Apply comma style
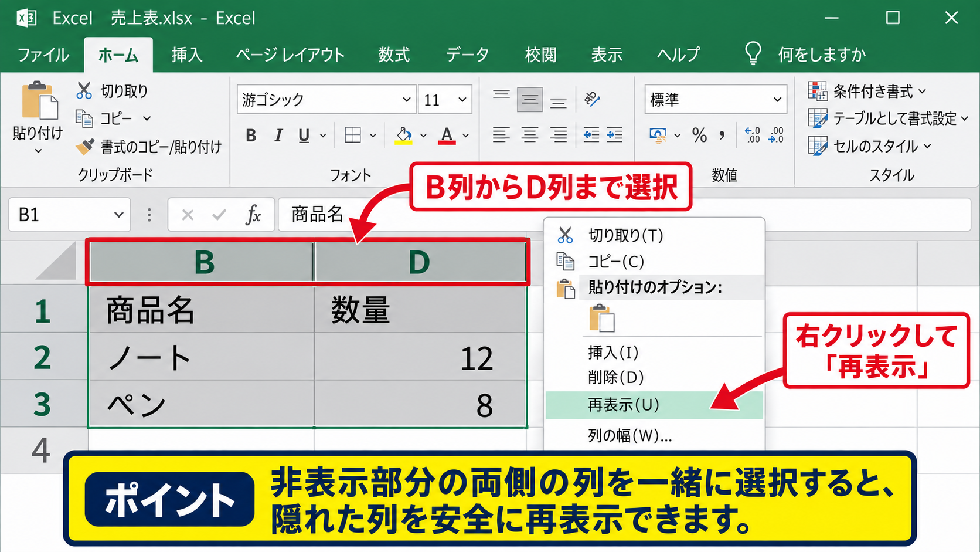 (x=722, y=136)
